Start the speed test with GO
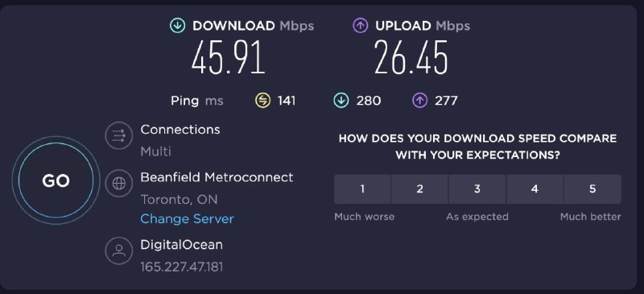This screenshot has height=294, width=644. pos(56,180)
